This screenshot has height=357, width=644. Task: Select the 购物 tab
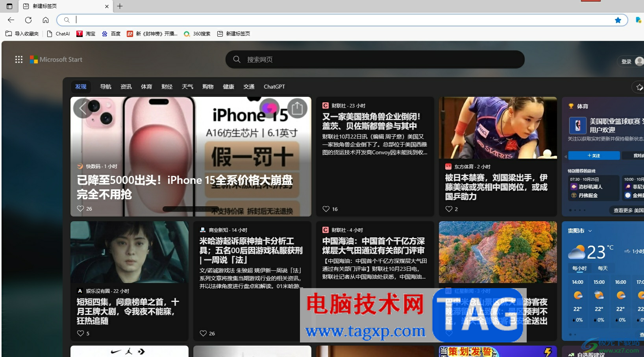tap(208, 87)
